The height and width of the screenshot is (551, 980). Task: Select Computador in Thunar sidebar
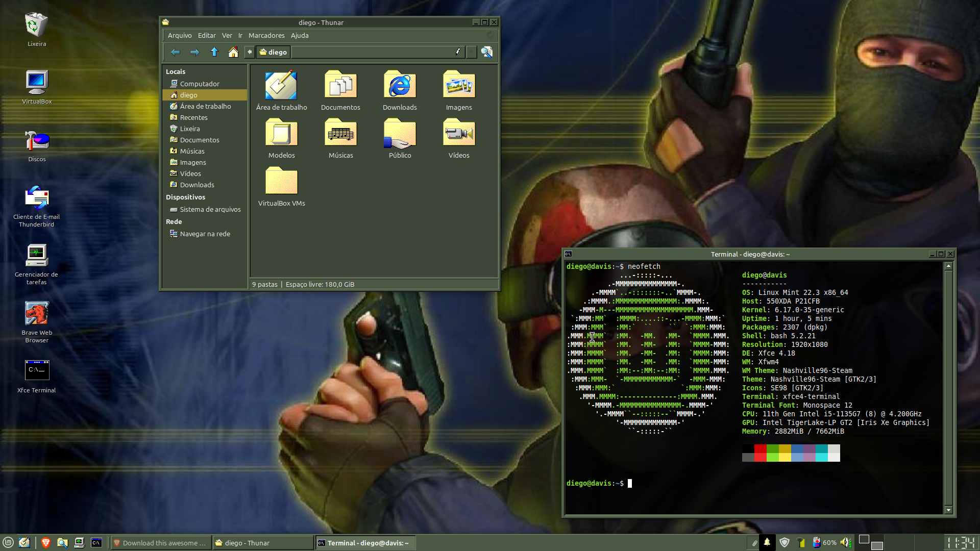(x=205, y=84)
